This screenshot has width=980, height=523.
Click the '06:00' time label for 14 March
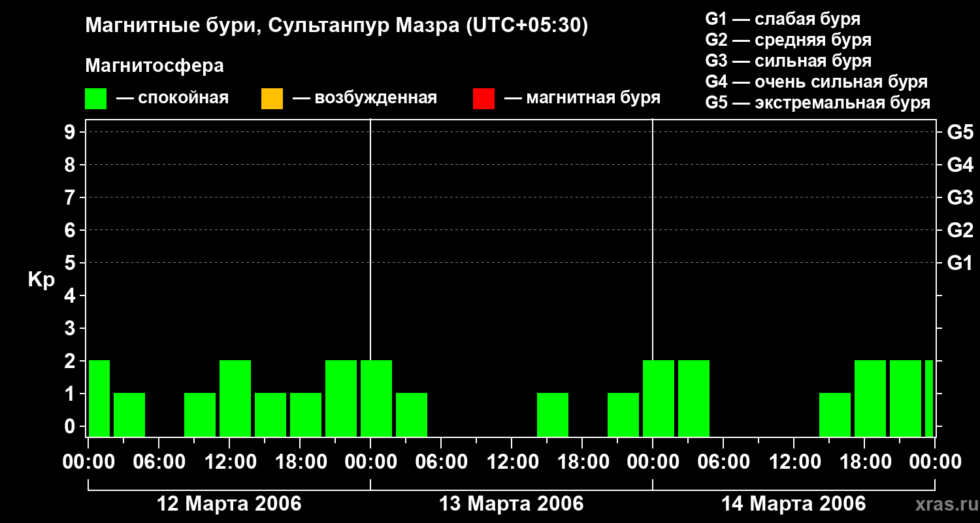723,462
